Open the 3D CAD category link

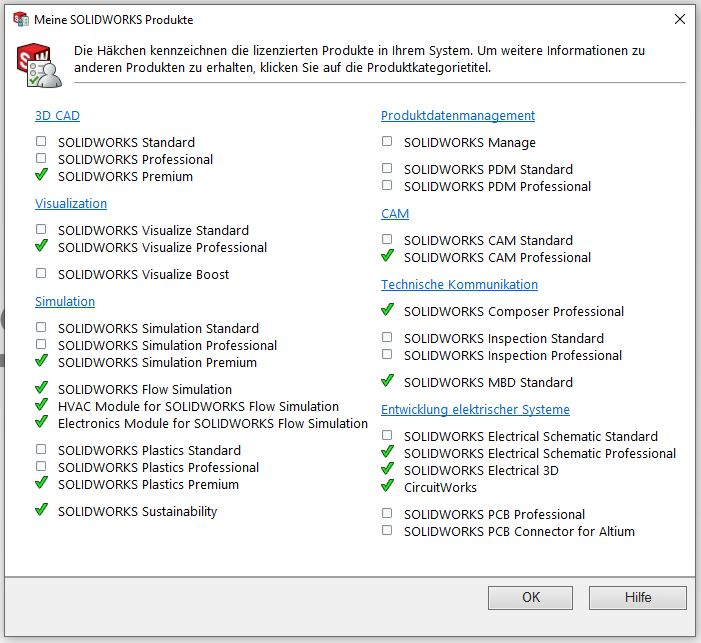[x=57, y=116]
